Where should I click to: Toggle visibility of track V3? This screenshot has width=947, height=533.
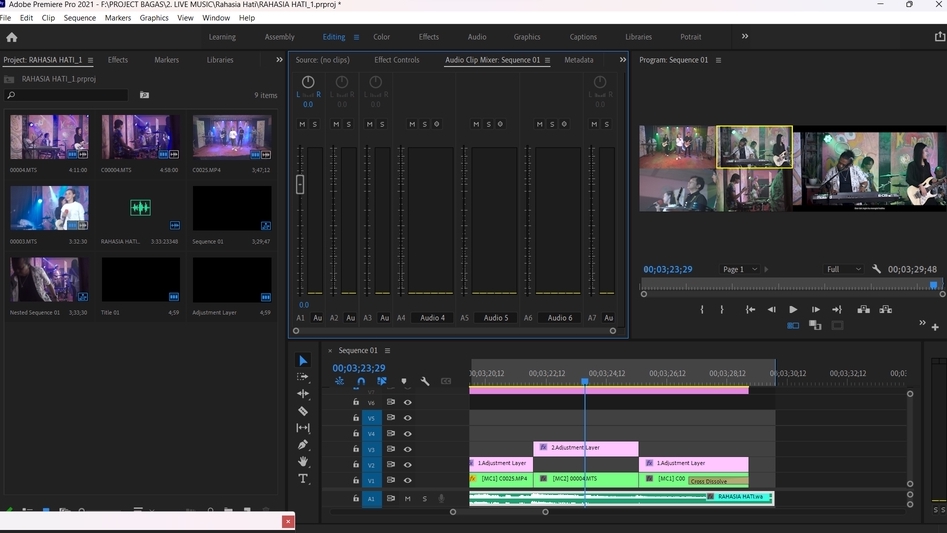pyautogui.click(x=408, y=449)
